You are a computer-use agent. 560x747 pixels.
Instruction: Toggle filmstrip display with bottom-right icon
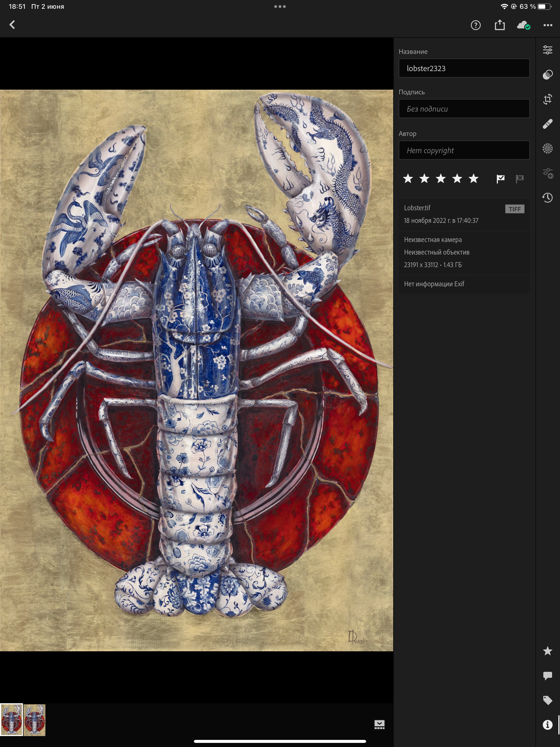pyautogui.click(x=379, y=724)
